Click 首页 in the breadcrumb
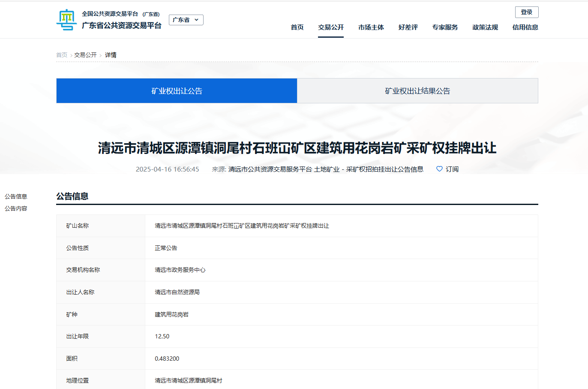Screen dimensions: 588x389 tap(62, 55)
